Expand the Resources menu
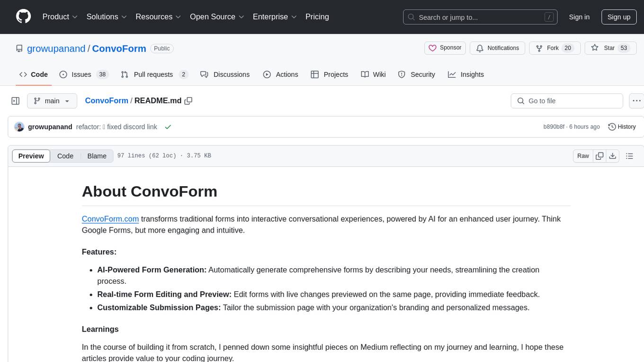 click(158, 17)
